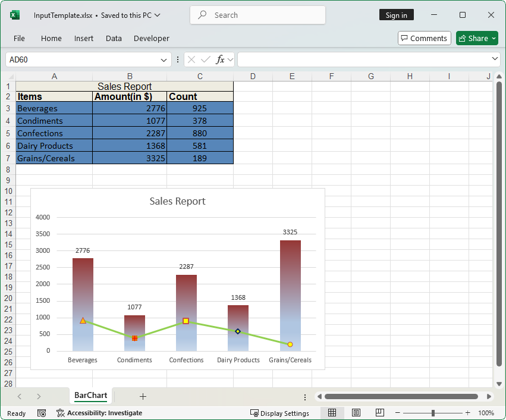
Task: Switch to Page Layout view icon
Action: pos(356,412)
